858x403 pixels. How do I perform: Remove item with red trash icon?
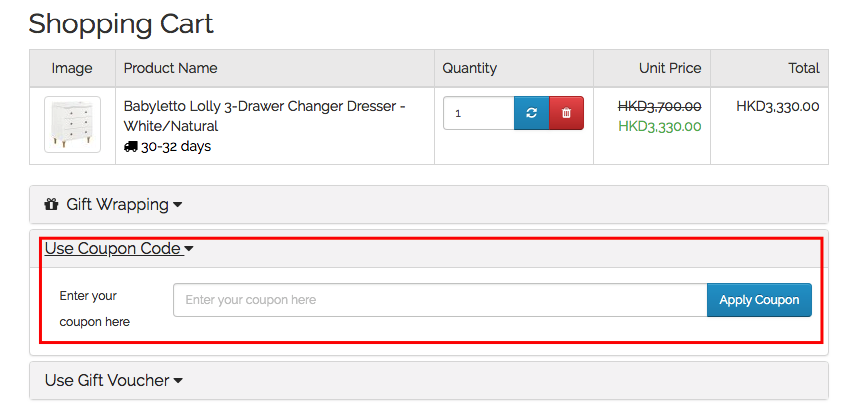pyautogui.click(x=566, y=113)
